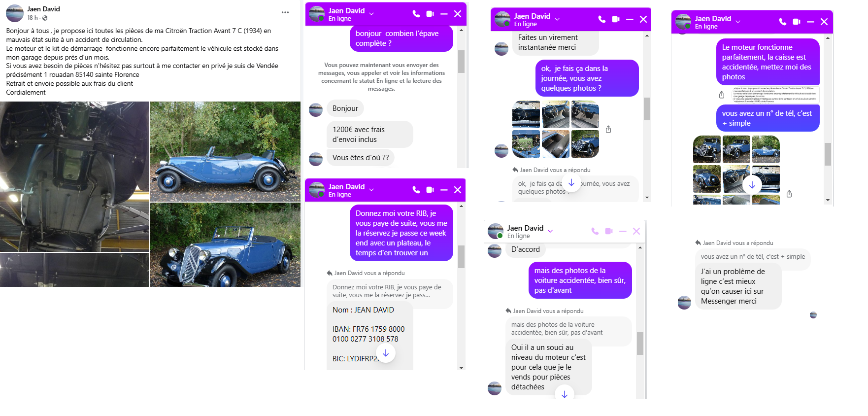The height and width of the screenshot is (416, 868).
Task: Open front-view blue Citroën photo in post
Action: coord(225,244)
